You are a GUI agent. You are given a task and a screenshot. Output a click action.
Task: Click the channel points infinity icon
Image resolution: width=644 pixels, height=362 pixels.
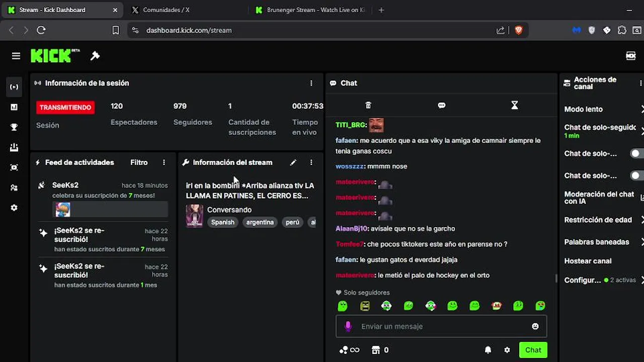(349, 350)
